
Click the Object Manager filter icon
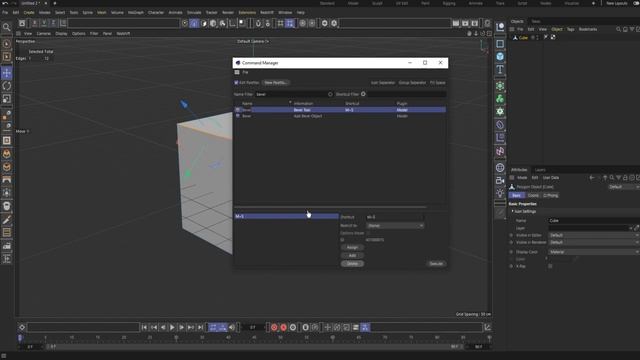coord(632,29)
